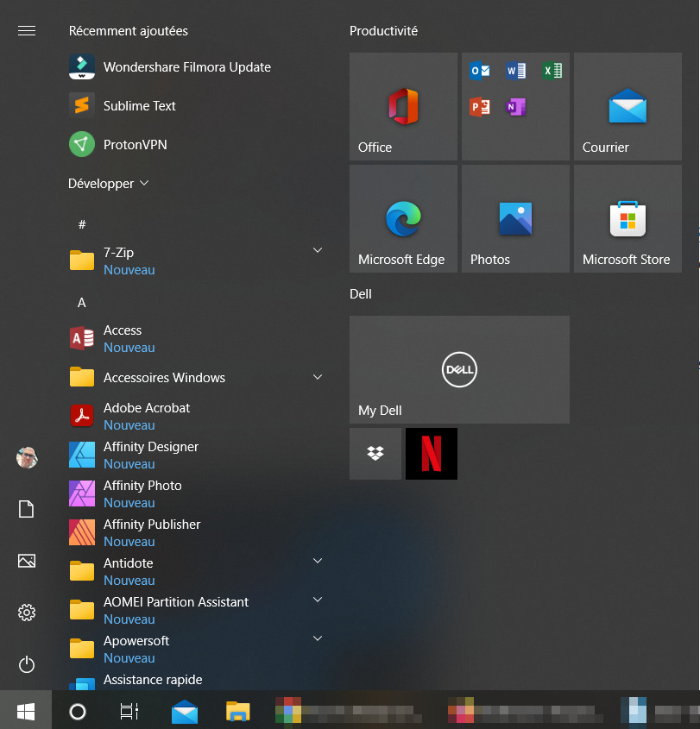Open the My Dell tile
Image resolution: width=700 pixels, height=729 pixels.
pos(459,369)
